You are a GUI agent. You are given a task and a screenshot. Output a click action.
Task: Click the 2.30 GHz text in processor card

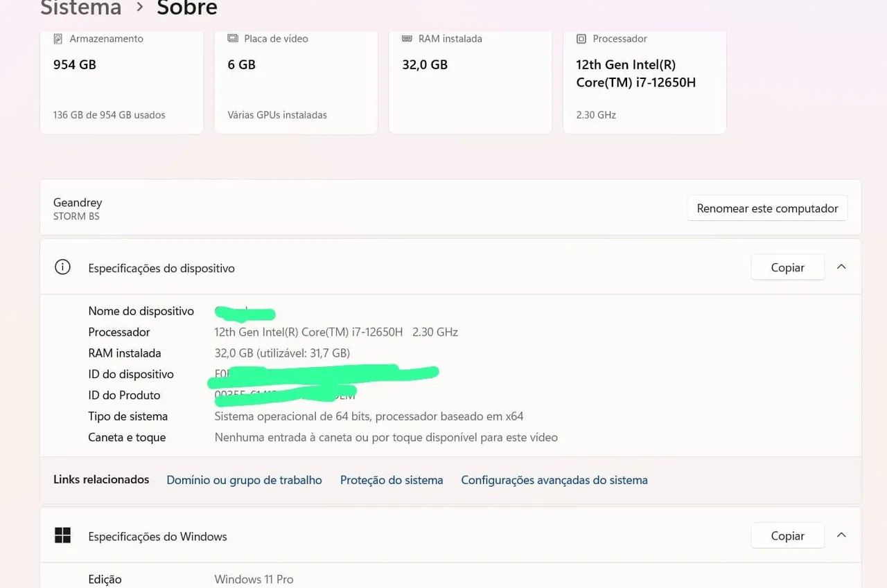[596, 115]
